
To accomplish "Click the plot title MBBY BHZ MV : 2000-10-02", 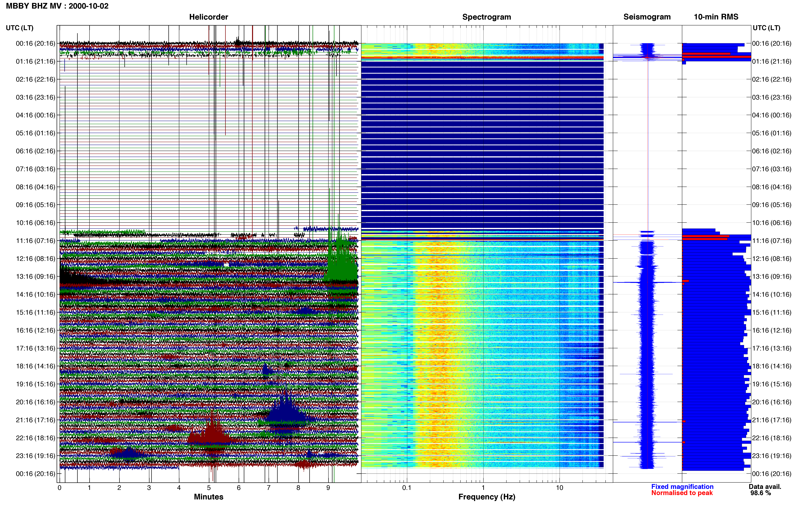I will [57, 6].
